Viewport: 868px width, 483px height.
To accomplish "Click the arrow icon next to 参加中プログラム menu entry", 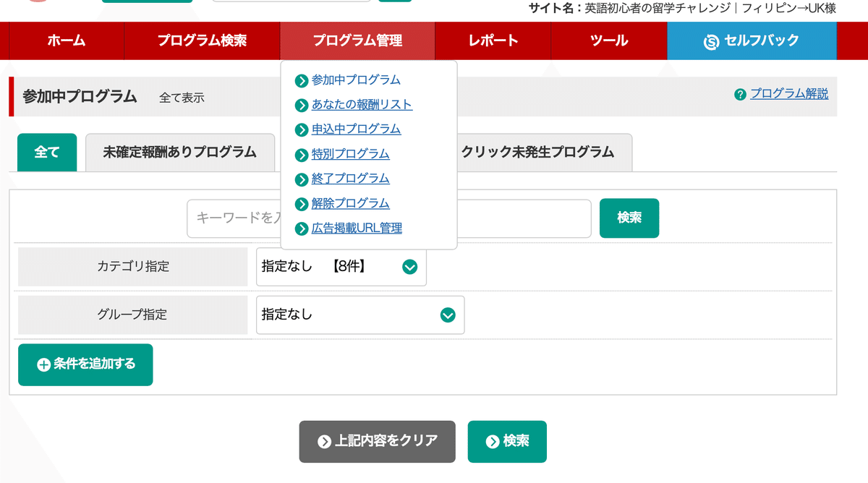I will coord(302,80).
